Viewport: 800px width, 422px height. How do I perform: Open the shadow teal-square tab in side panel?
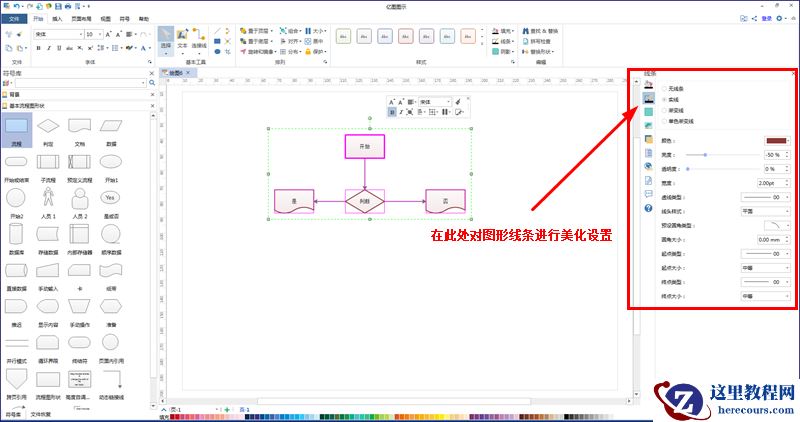coord(648,112)
